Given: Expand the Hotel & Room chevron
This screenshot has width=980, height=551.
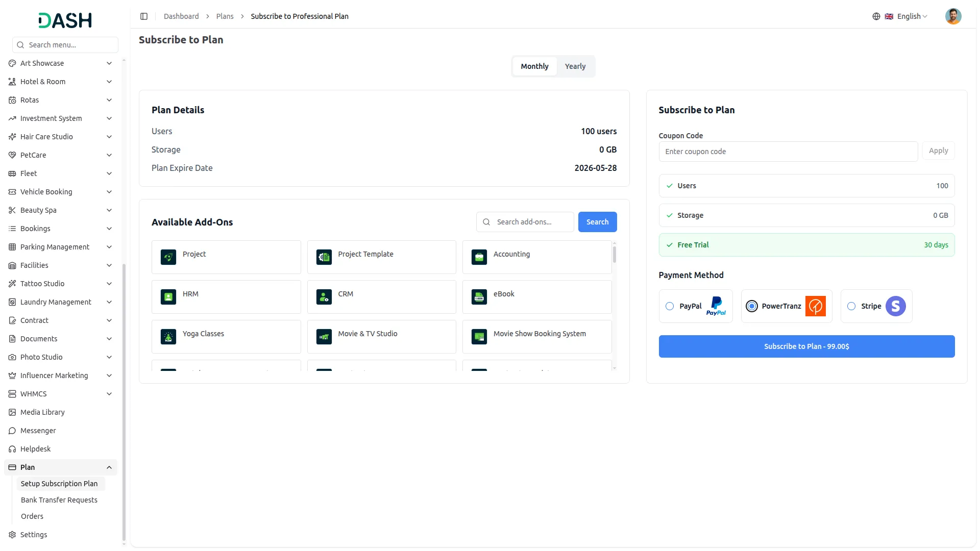Looking at the screenshot, I should (x=109, y=82).
